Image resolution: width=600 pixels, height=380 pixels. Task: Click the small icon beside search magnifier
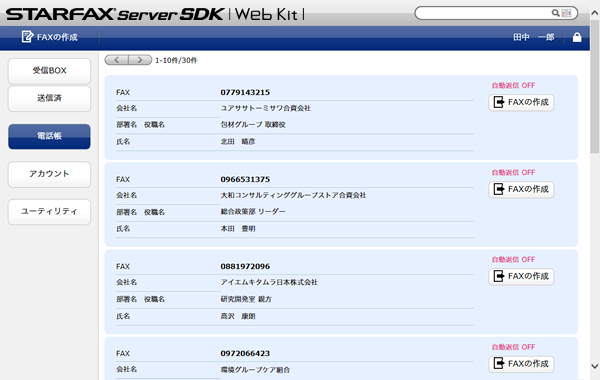[x=566, y=13]
